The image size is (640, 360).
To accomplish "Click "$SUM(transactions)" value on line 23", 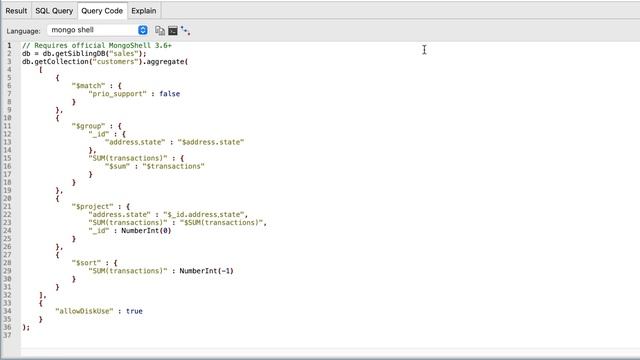I will 221,223.
